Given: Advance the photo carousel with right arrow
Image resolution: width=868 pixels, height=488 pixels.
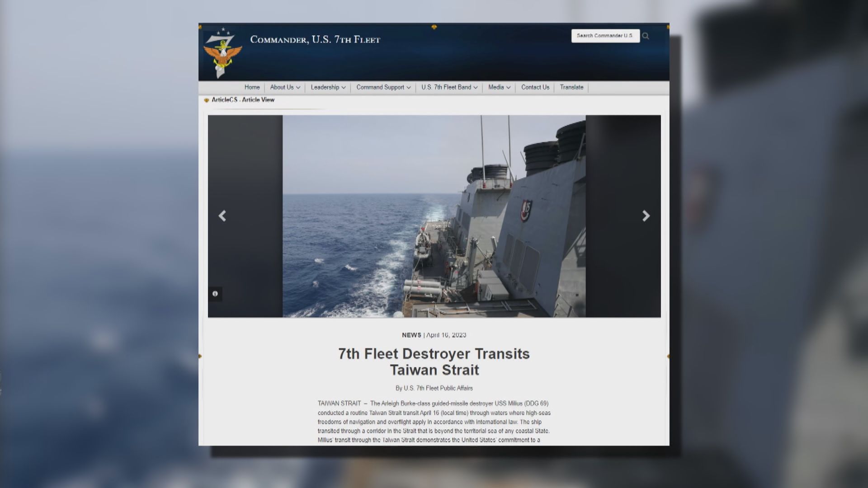Looking at the screenshot, I should point(646,216).
